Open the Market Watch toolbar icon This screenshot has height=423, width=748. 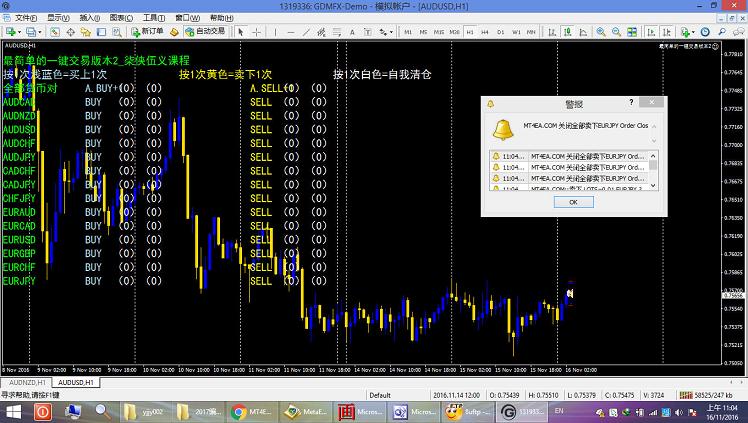point(55,32)
